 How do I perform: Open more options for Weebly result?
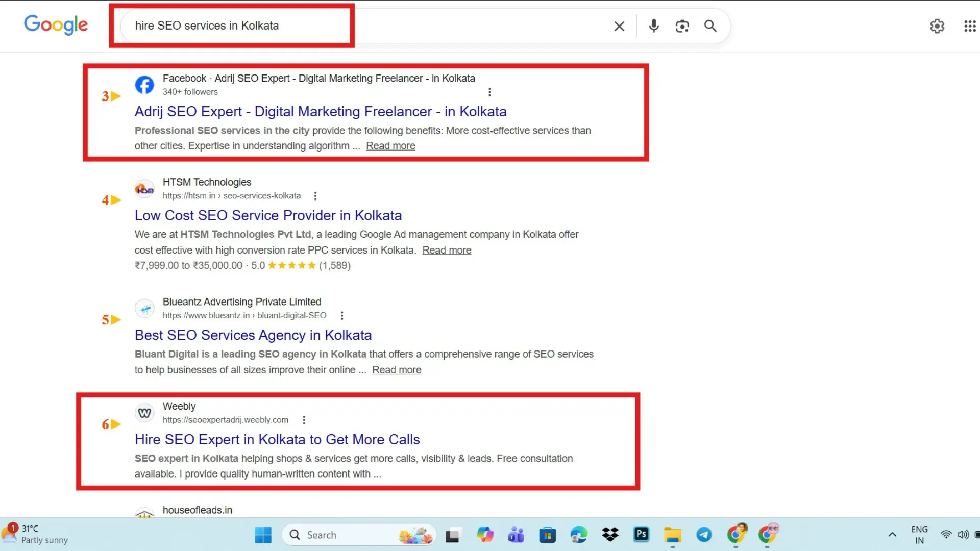pyautogui.click(x=304, y=420)
